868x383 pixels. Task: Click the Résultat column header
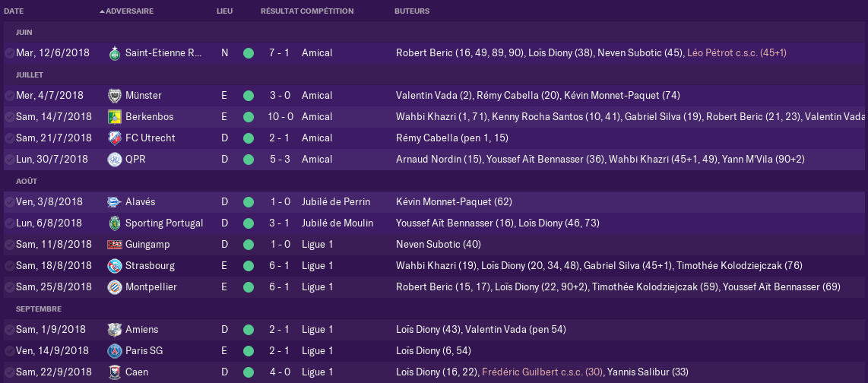click(280, 11)
